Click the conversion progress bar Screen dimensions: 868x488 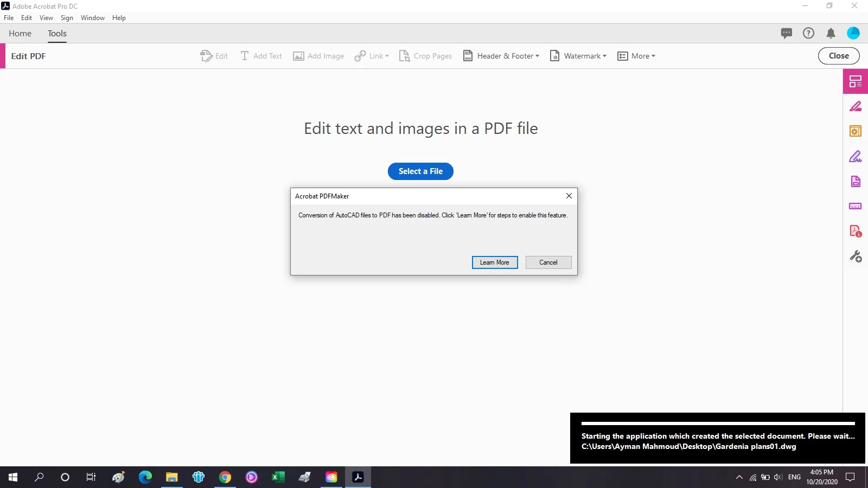pyautogui.click(x=718, y=423)
